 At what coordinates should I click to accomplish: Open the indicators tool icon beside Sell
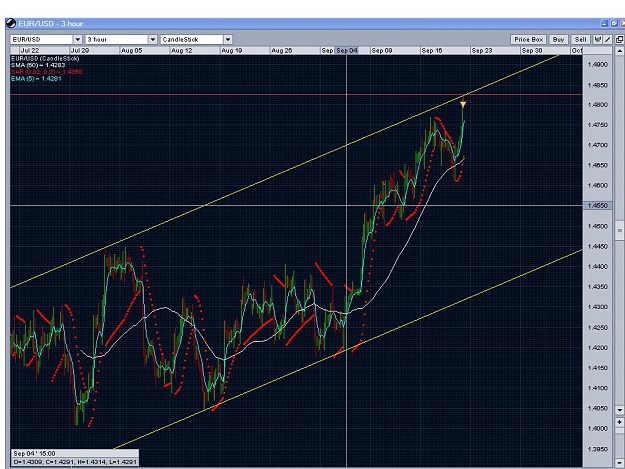point(597,39)
